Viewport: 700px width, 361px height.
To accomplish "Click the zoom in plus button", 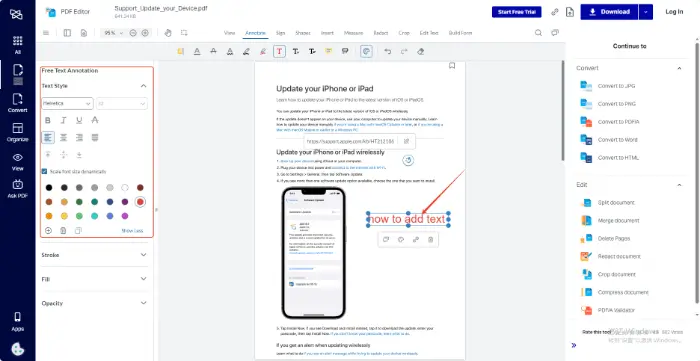I will [145, 33].
